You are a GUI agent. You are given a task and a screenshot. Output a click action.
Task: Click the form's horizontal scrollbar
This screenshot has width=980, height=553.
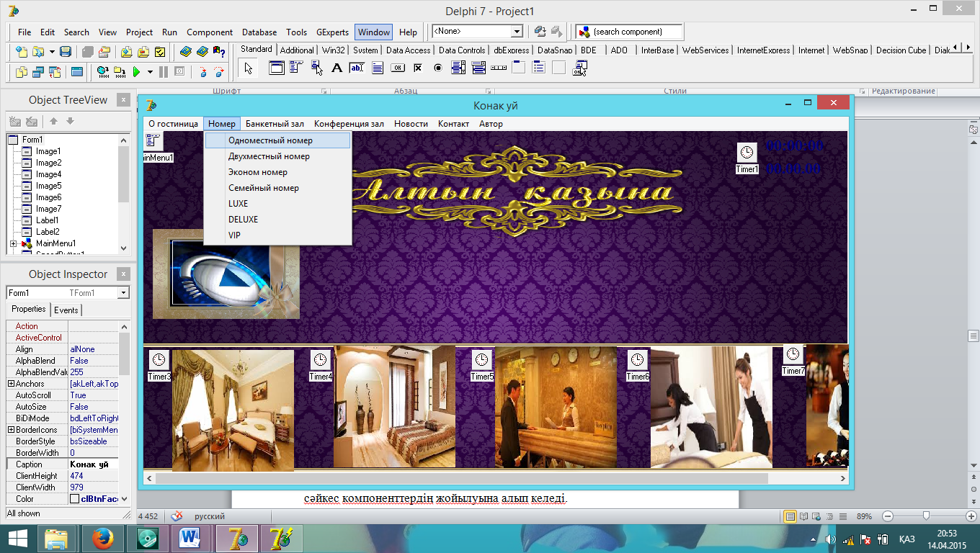point(496,478)
